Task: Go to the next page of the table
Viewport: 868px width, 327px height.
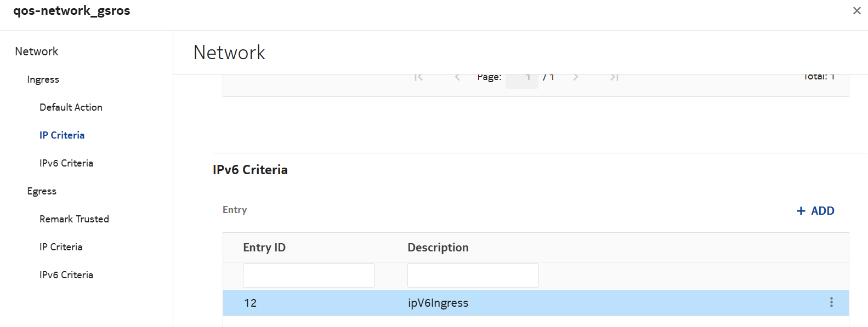Action: coord(575,77)
